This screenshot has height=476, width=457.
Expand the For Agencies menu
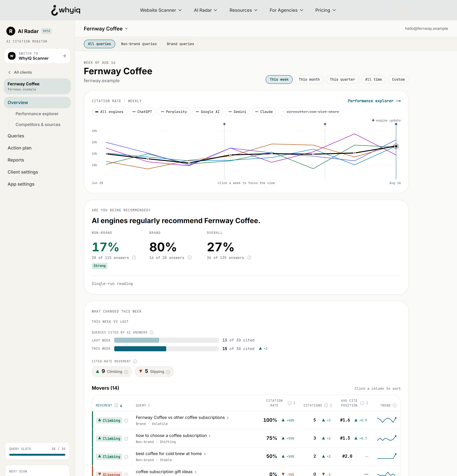pos(286,10)
